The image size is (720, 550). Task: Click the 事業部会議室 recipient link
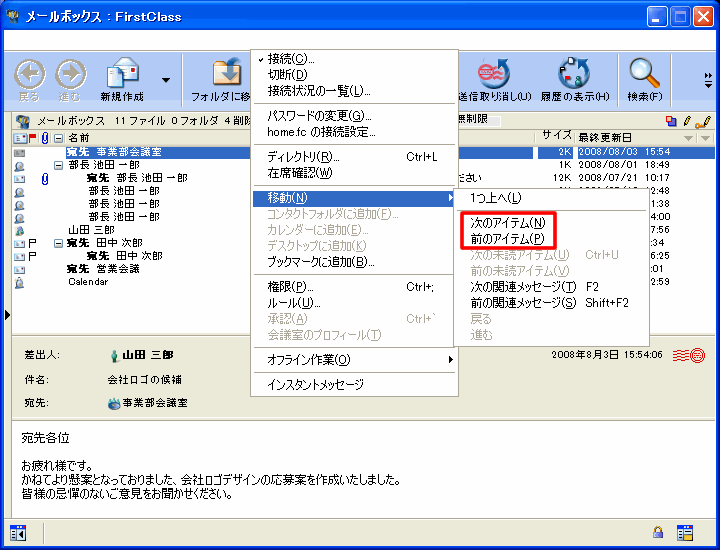coord(151,403)
